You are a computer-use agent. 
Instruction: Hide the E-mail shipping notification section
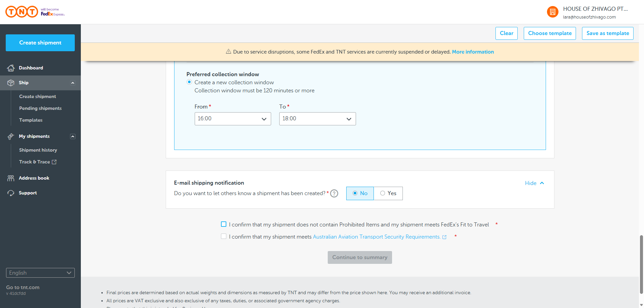(534, 183)
